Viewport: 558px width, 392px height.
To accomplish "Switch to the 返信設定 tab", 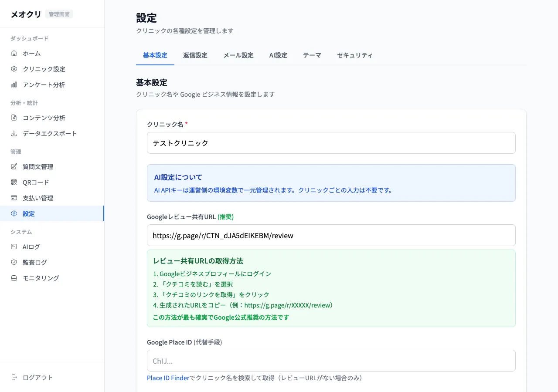I will click(x=195, y=55).
